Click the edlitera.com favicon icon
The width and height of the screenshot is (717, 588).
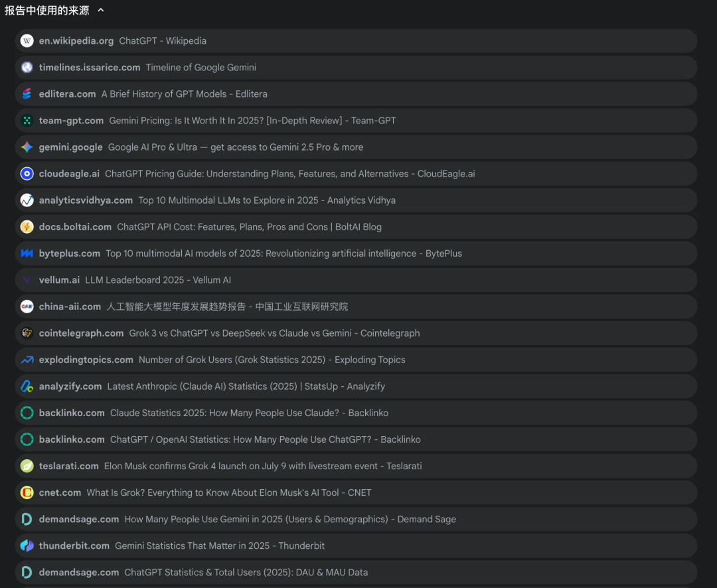pyautogui.click(x=27, y=94)
